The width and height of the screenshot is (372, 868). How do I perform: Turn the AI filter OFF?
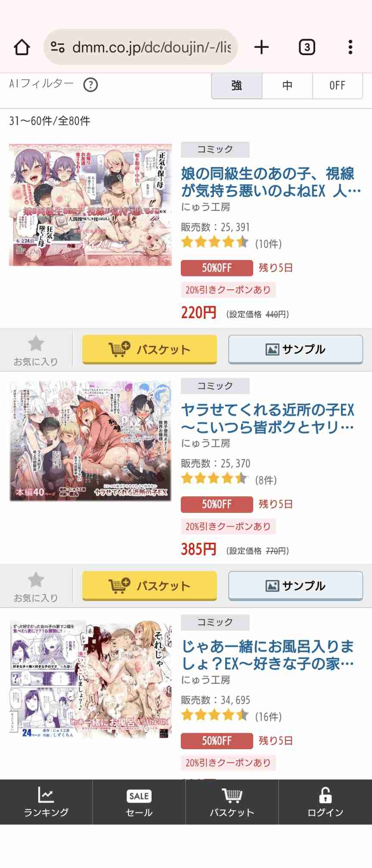[338, 85]
